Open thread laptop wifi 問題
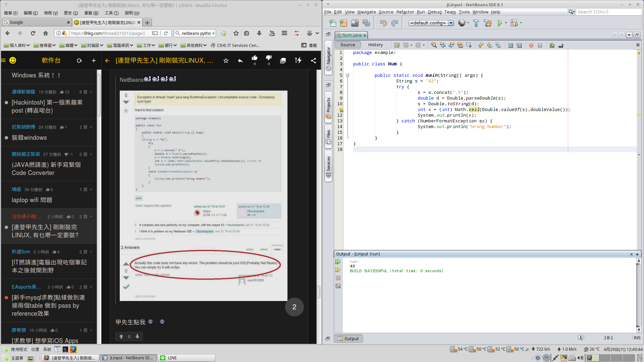 point(32,200)
